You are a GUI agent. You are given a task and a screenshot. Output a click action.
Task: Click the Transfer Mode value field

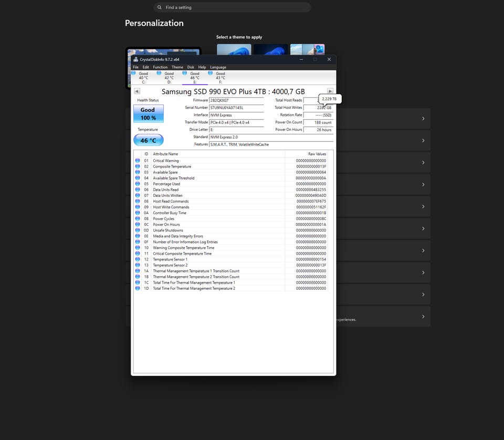click(x=236, y=122)
